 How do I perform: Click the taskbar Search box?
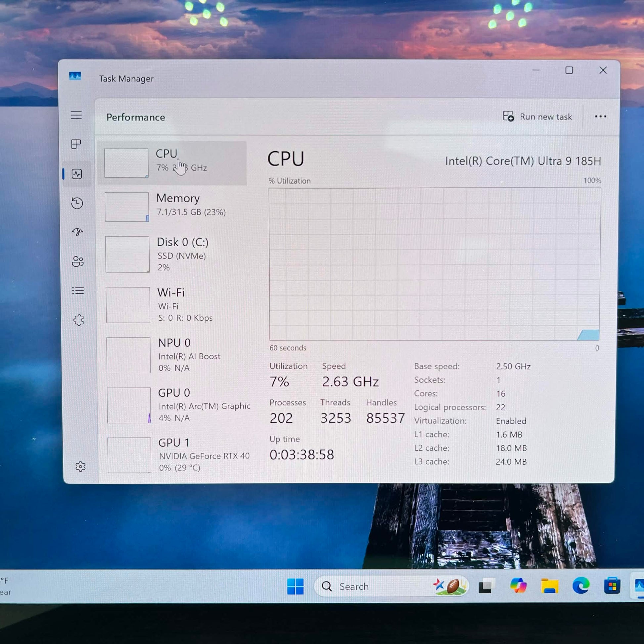click(391, 586)
